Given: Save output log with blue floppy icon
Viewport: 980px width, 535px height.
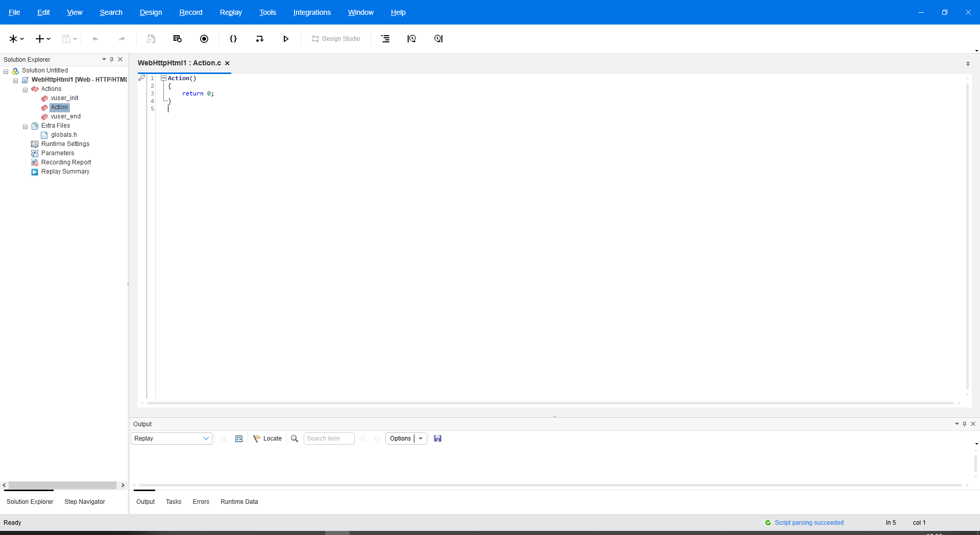Looking at the screenshot, I should [437, 439].
